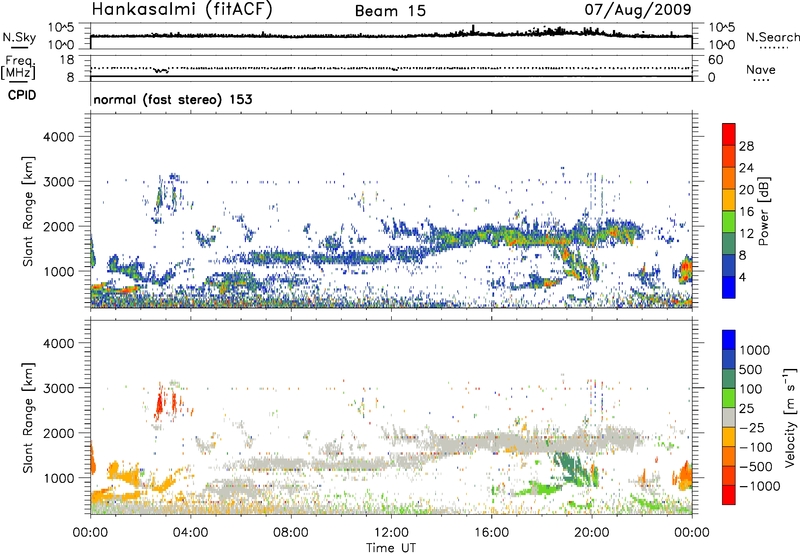Select the 1000 km tick in Velocity panel
800x554 pixels.
pyautogui.click(x=59, y=478)
